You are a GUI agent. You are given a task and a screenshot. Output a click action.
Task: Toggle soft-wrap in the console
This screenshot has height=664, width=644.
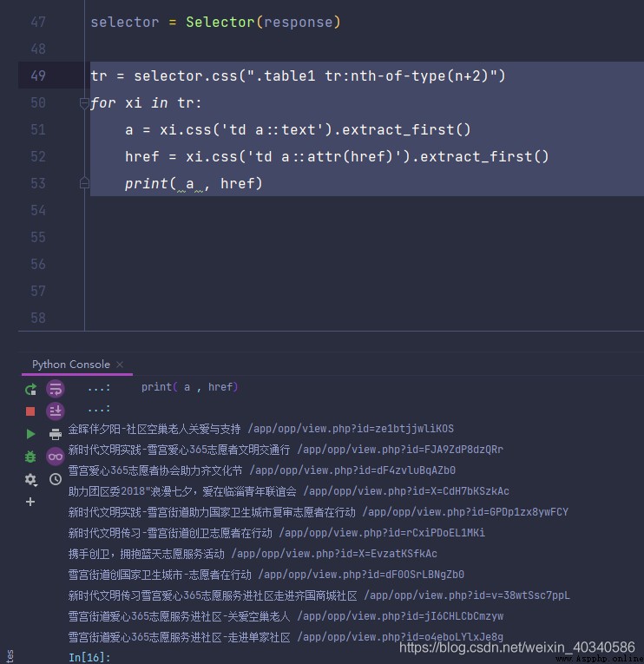point(56,389)
